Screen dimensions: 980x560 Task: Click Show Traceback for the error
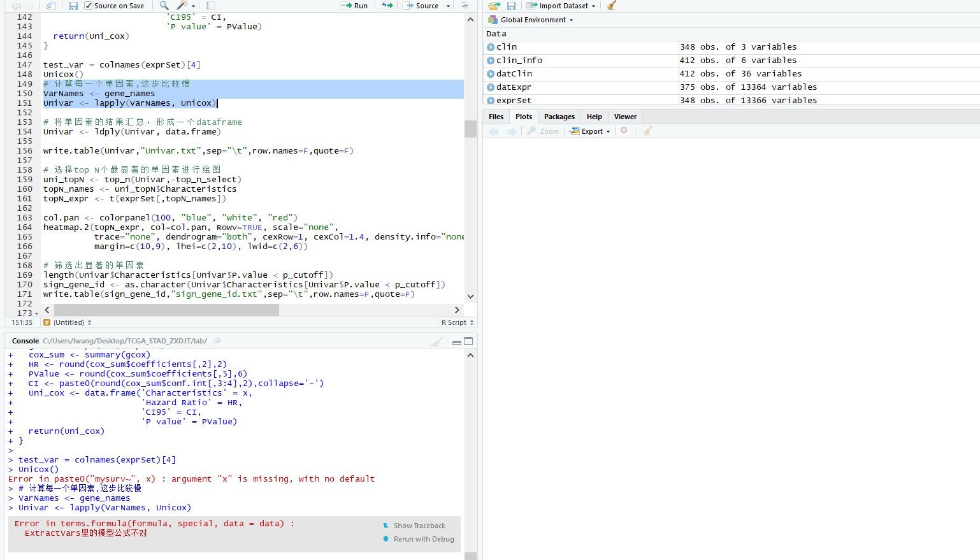click(419, 526)
